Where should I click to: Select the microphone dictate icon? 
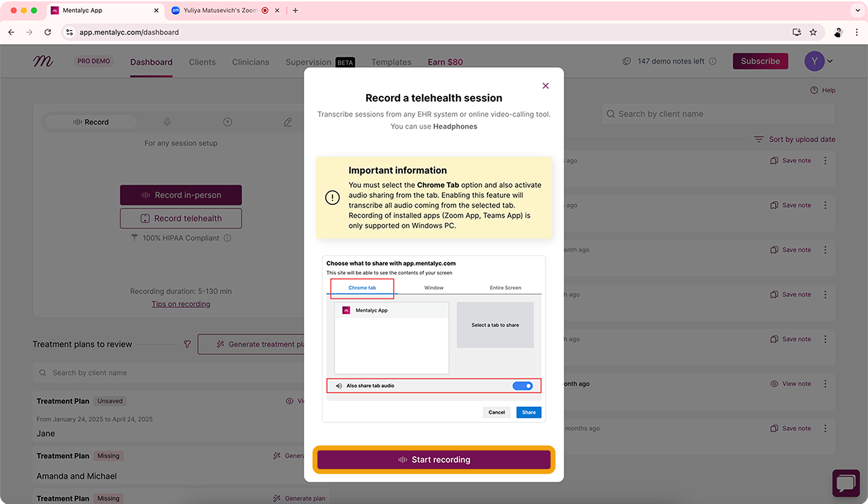(167, 122)
